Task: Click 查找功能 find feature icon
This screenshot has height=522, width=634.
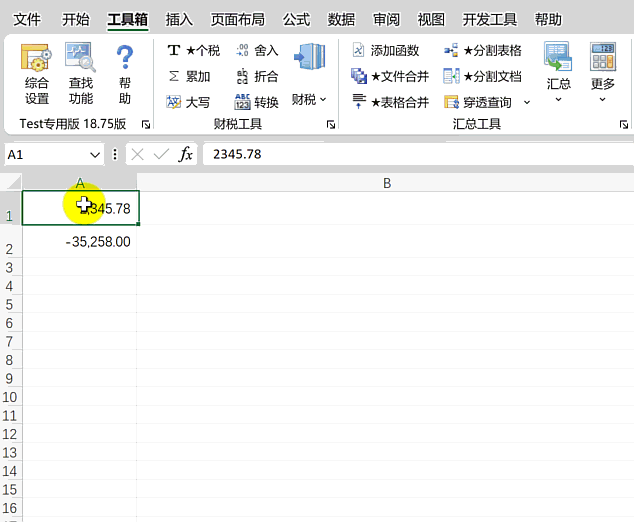Action: (81, 74)
